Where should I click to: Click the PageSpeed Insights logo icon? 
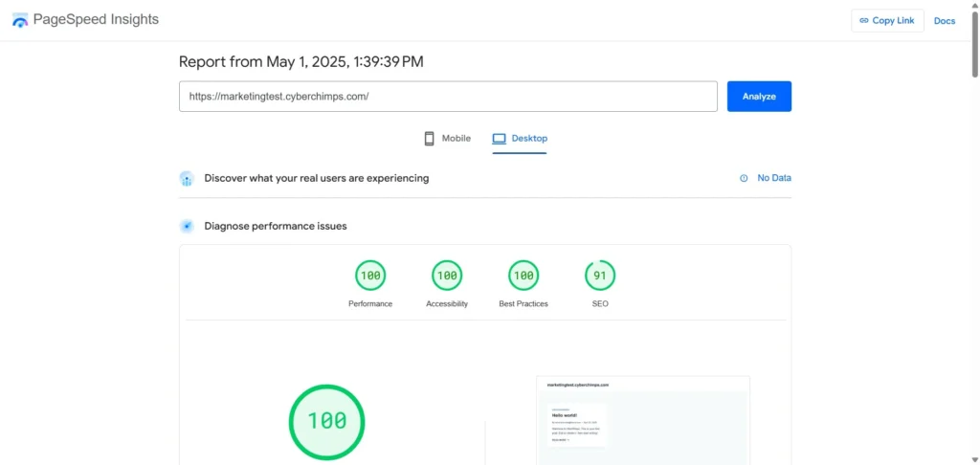pyautogui.click(x=20, y=20)
